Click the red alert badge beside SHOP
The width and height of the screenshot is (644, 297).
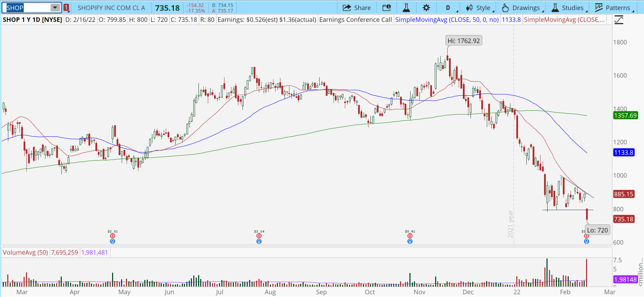tap(66, 8)
